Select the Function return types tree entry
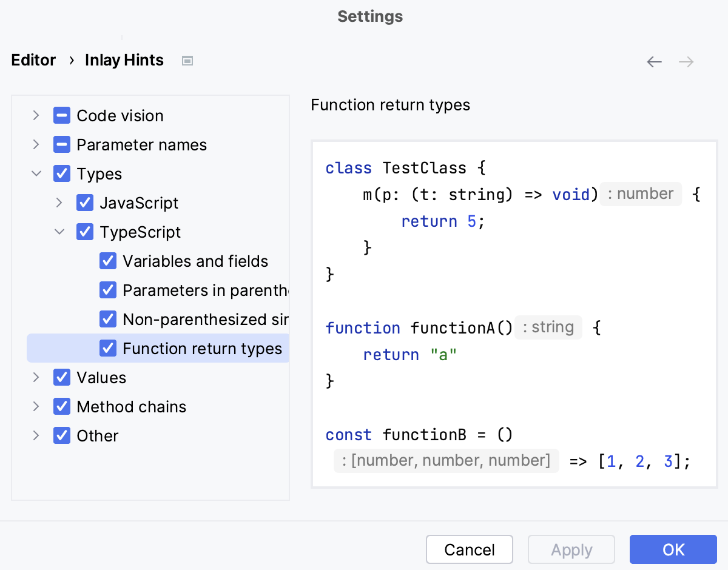The width and height of the screenshot is (728, 570). tap(203, 348)
